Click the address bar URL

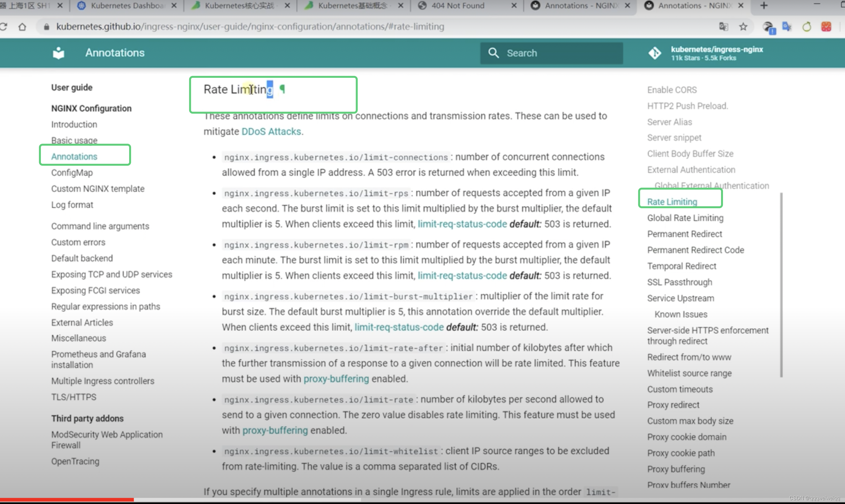250,27
